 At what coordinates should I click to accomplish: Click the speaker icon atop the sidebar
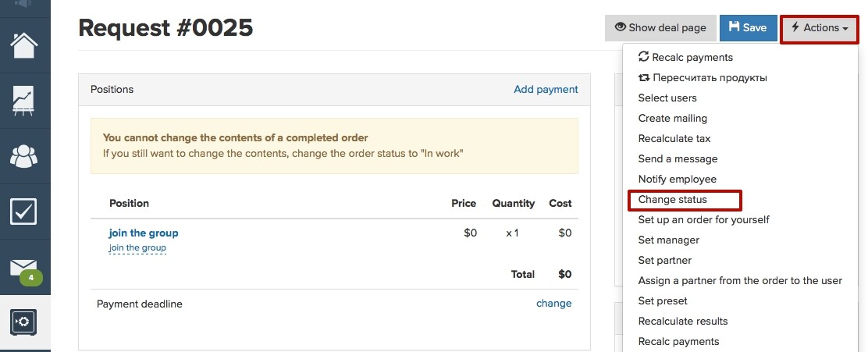click(x=24, y=4)
